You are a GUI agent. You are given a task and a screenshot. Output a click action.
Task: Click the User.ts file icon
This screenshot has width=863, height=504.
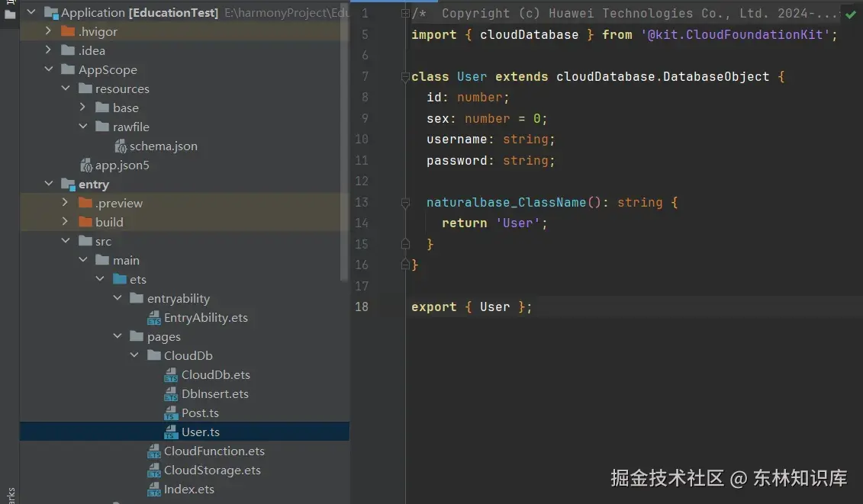171,432
